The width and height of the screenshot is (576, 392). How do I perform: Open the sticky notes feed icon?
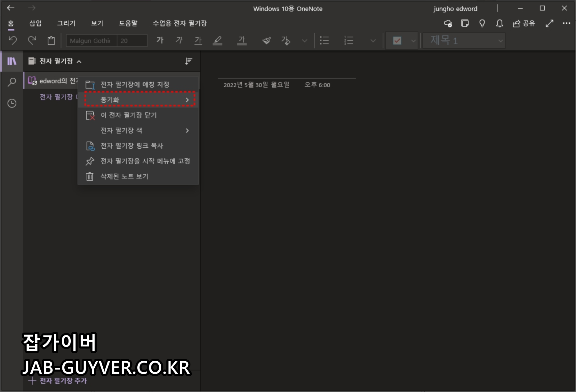click(x=465, y=23)
